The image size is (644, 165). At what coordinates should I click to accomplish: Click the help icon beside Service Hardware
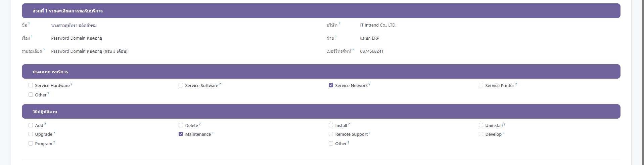click(x=72, y=84)
